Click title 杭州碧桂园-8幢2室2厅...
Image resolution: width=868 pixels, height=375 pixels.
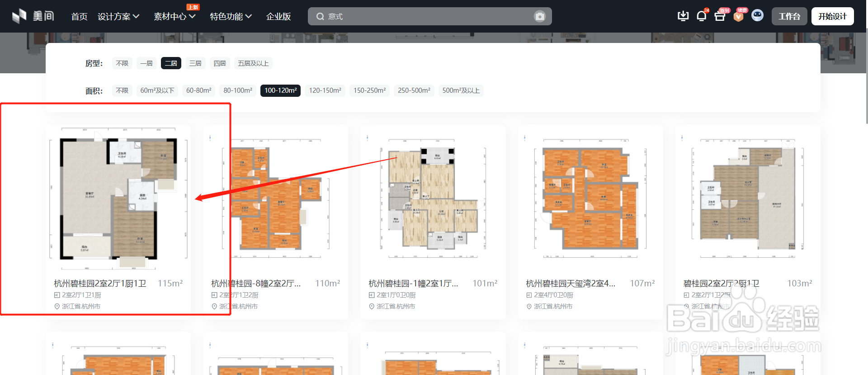256,284
